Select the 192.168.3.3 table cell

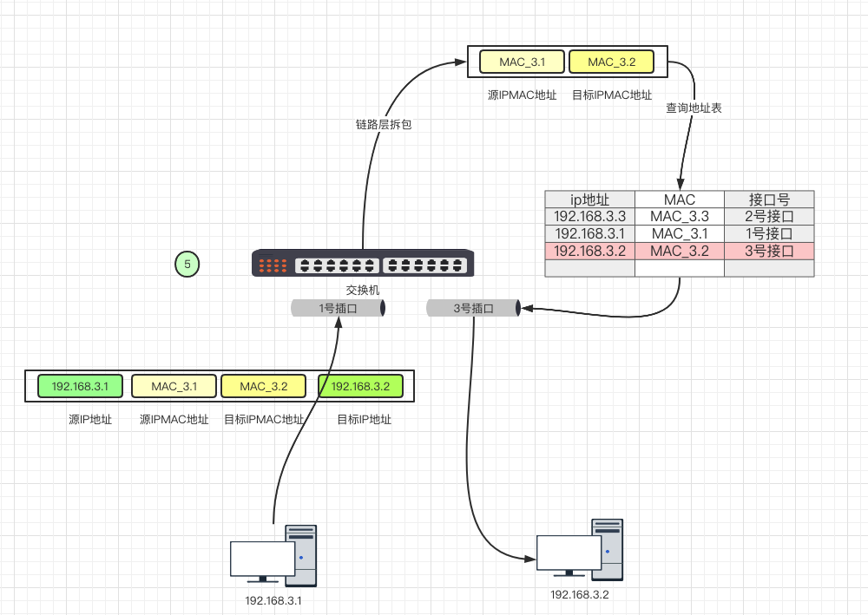[x=589, y=217]
